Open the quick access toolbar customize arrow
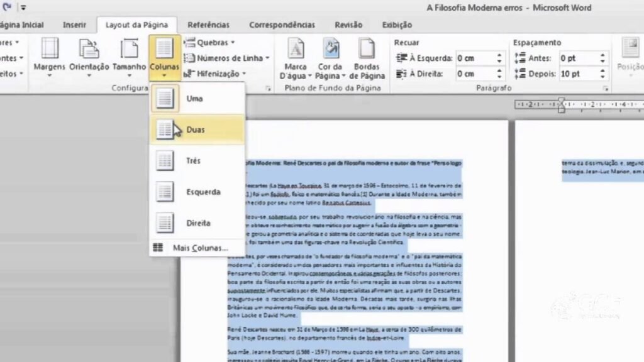The height and width of the screenshot is (362, 644). point(24,8)
